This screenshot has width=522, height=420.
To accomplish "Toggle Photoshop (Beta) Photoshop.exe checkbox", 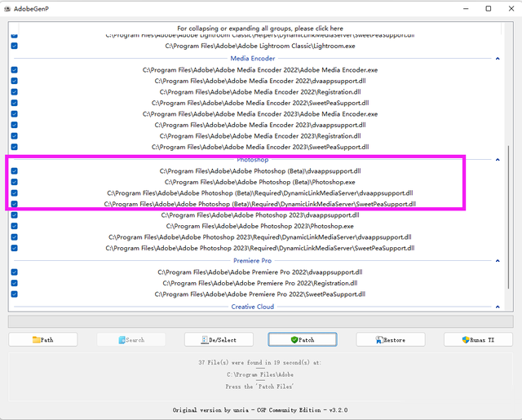I will [x=15, y=182].
